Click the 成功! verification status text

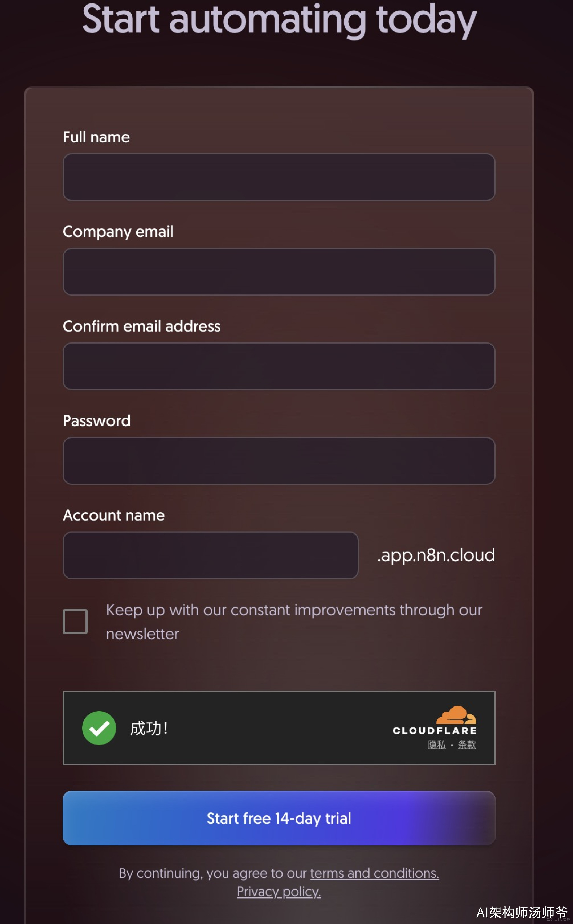tap(149, 728)
